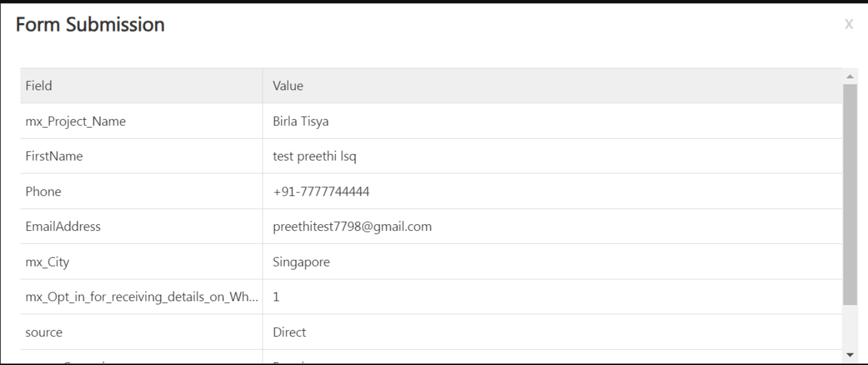
Task: Click the Direct source value
Action: point(289,332)
